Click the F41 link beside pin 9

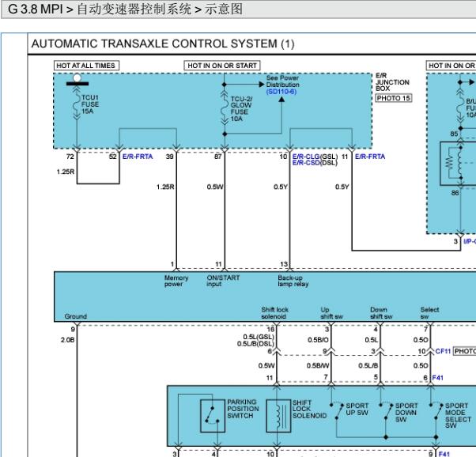click(x=444, y=454)
